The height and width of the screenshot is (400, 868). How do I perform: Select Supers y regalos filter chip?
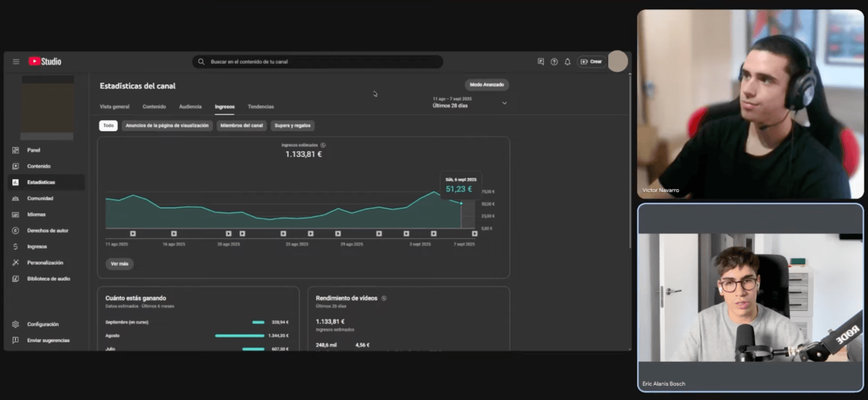tap(292, 126)
